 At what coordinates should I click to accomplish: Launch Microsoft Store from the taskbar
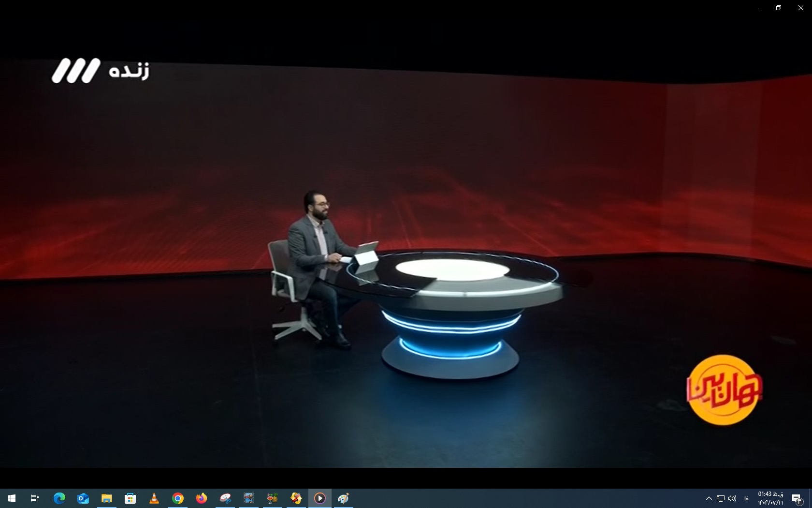click(x=130, y=498)
